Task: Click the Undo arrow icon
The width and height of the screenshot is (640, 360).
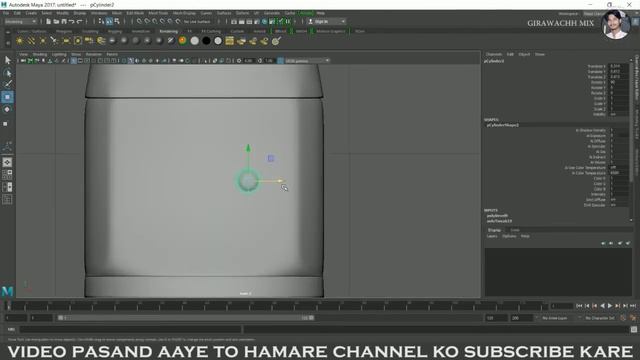Action: coord(72,22)
